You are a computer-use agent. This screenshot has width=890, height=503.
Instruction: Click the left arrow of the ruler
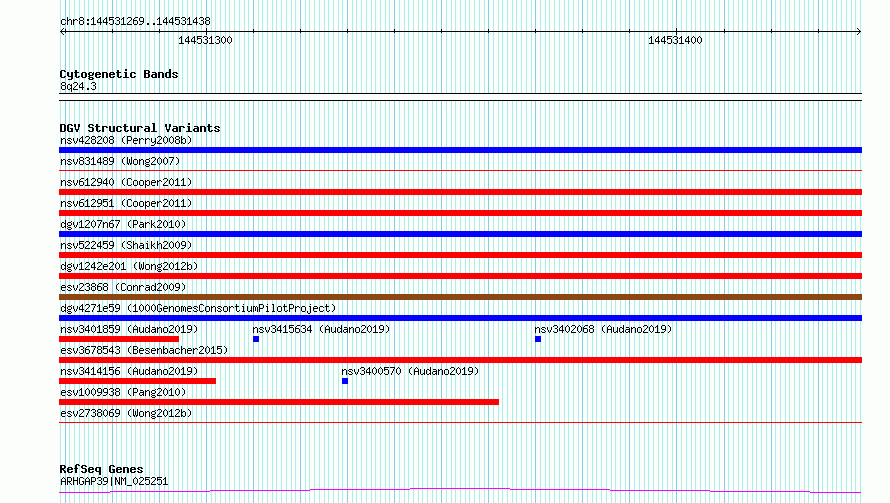63,31
